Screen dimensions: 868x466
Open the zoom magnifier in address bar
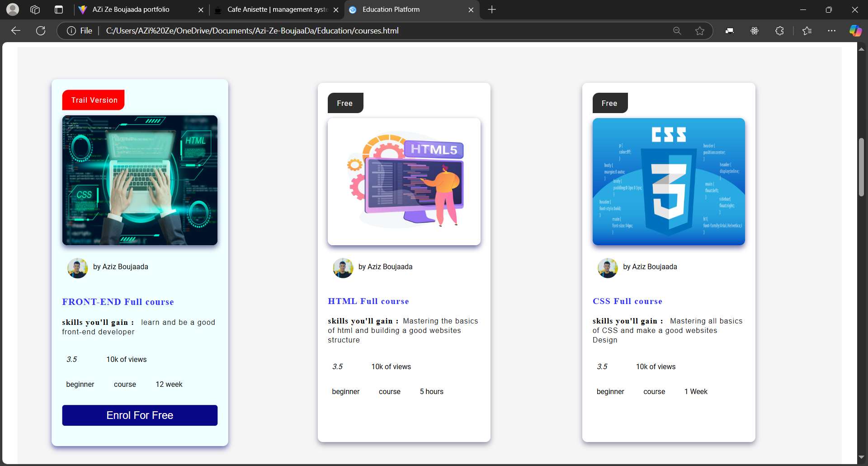point(677,31)
